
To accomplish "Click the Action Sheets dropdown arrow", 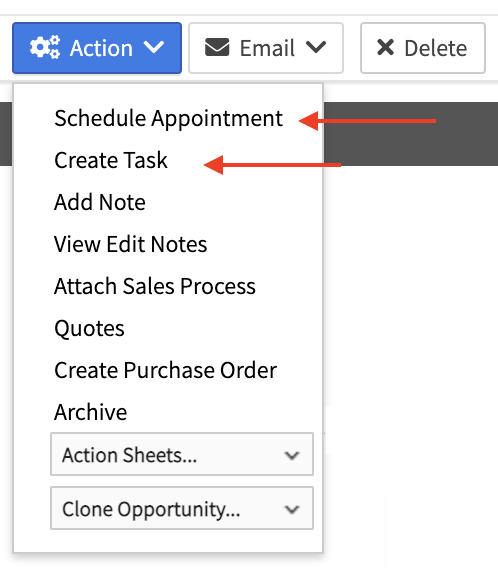I will coord(292,455).
